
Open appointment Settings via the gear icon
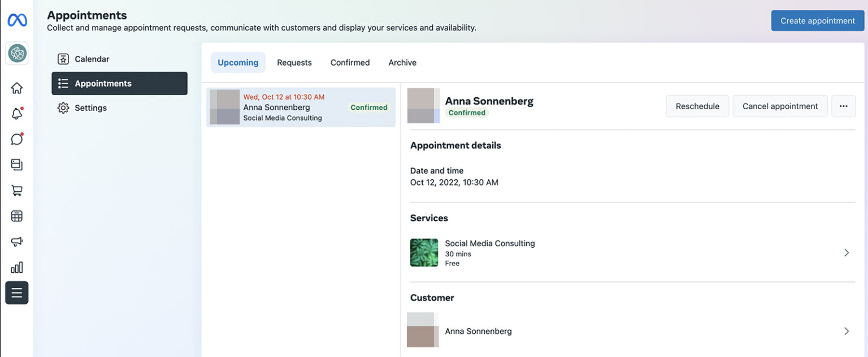pyautogui.click(x=90, y=107)
